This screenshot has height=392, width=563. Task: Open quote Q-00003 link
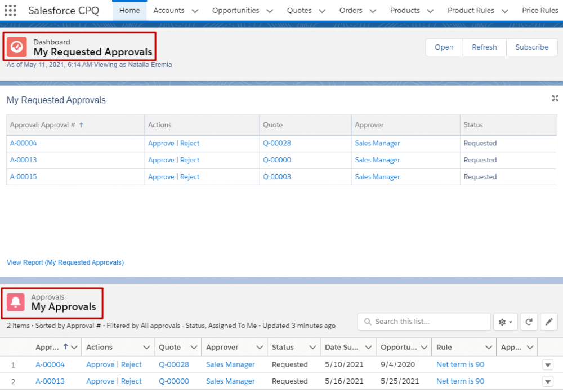pyautogui.click(x=277, y=177)
